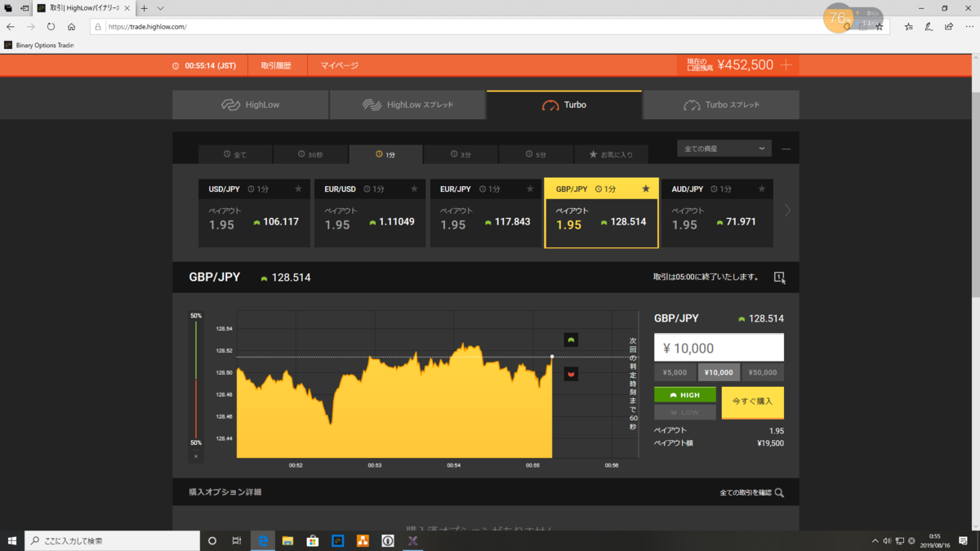
Task: Open the browser tab list dropdown arrow
Action: (160, 8)
